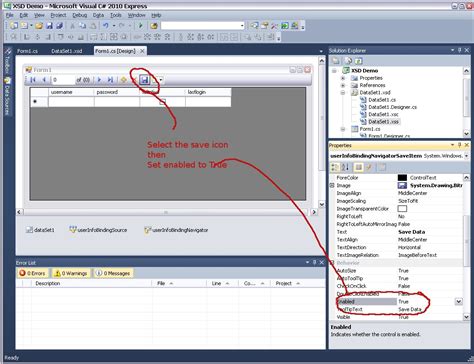Select DataSet1.Designer.cs in Solution Explorer
This screenshot has width=474, height=364.
click(392, 107)
